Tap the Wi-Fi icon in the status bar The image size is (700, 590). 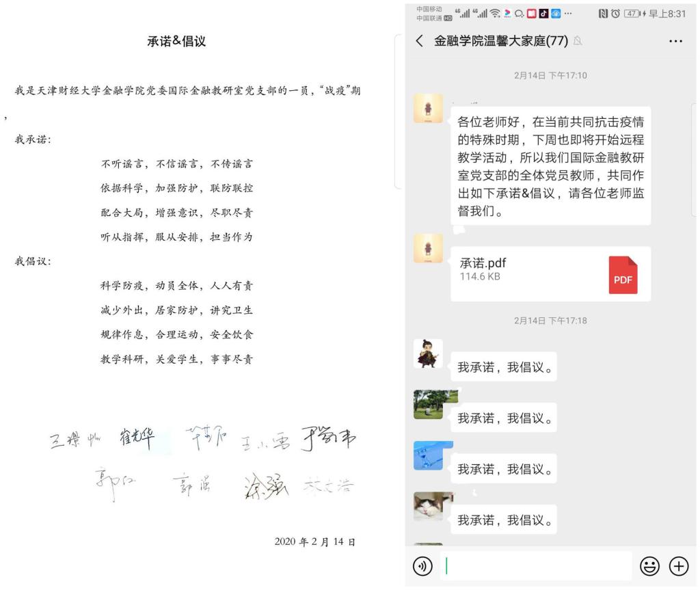(x=495, y=14)
